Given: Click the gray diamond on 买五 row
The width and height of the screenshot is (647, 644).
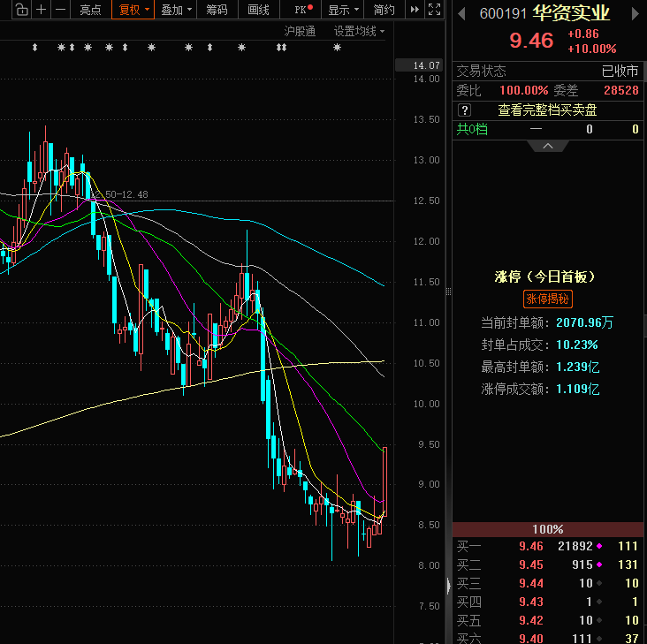Looking at the screenshot, I should (x=599, y=620).
